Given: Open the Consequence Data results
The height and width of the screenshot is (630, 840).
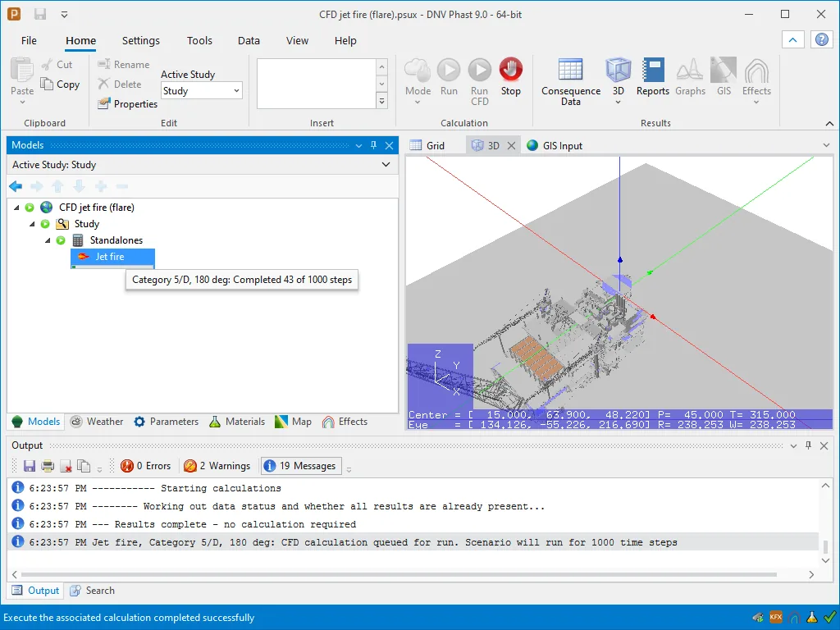Looking at the screenshot, I should (571, 82).
